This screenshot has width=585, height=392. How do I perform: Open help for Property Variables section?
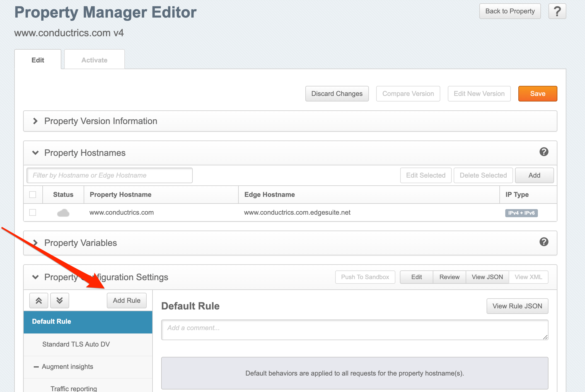(544, 242)
